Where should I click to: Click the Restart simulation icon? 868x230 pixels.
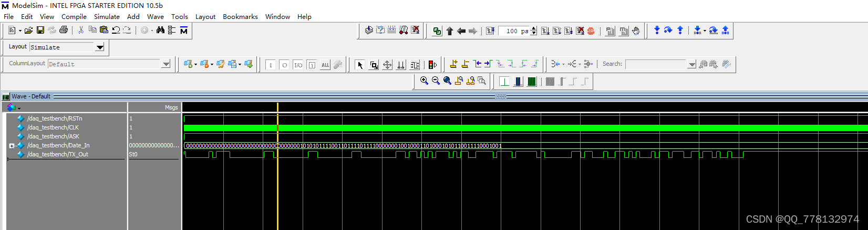(490, 31)
